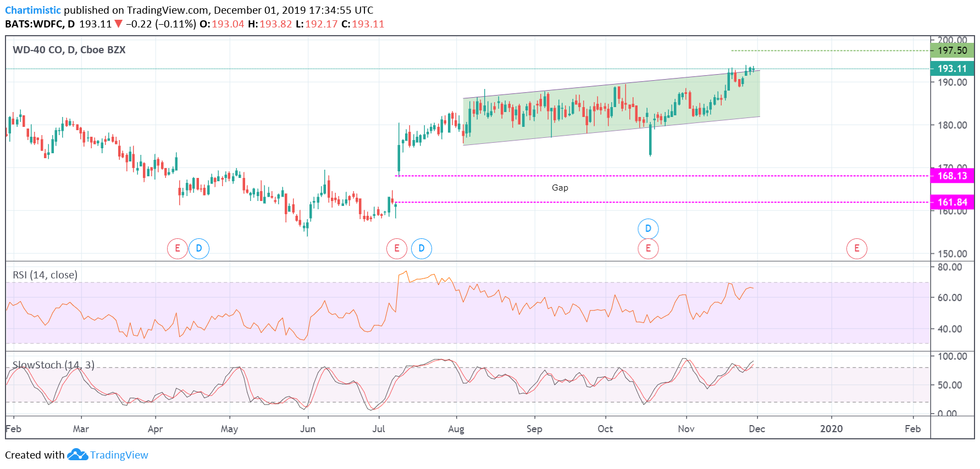Viewport: 980px width, 469px height.
Task: Open the TradingView link at the bottom
Action: (x=119, y=455)
